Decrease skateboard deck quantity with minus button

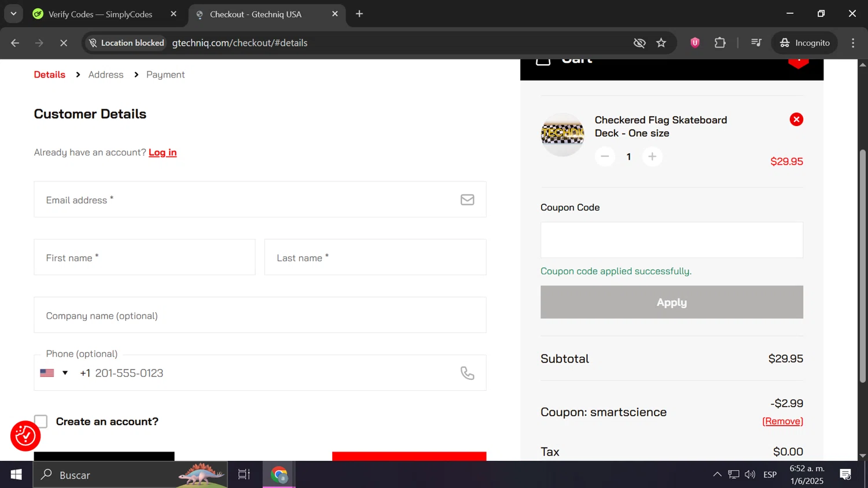point(605,157)
